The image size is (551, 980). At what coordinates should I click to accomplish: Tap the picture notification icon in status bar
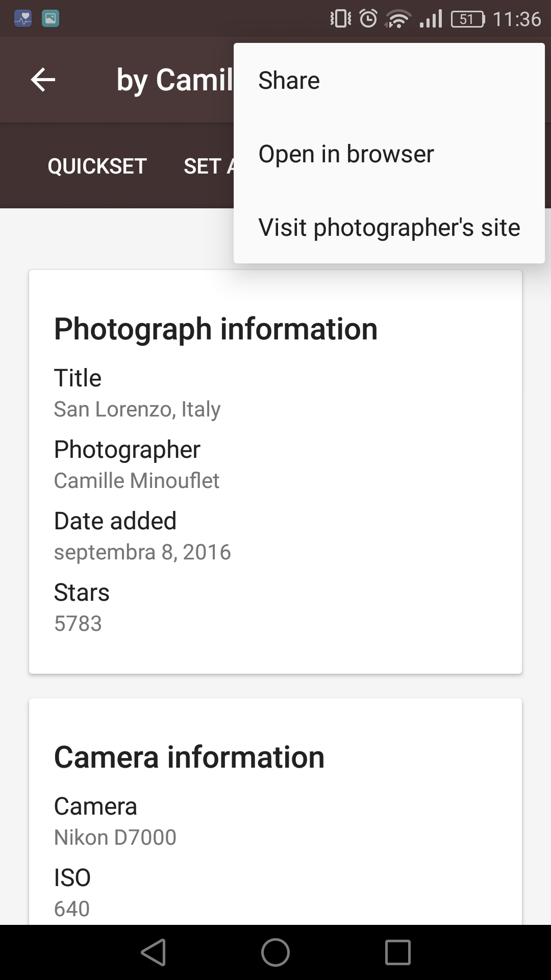tap(51, 19)
